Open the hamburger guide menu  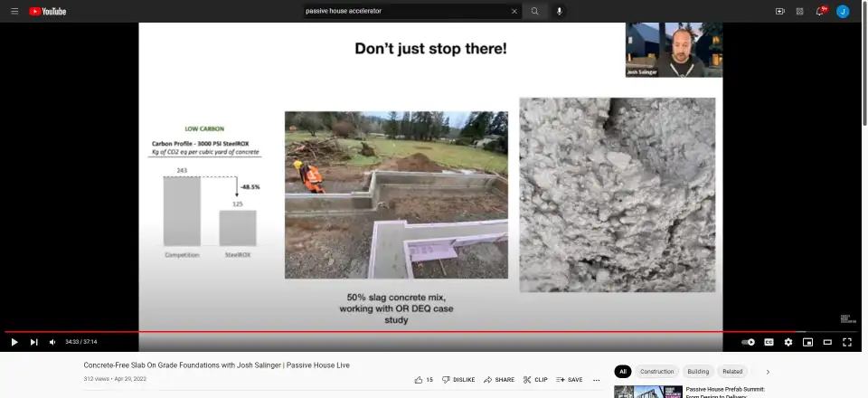(x=14, y=11)
